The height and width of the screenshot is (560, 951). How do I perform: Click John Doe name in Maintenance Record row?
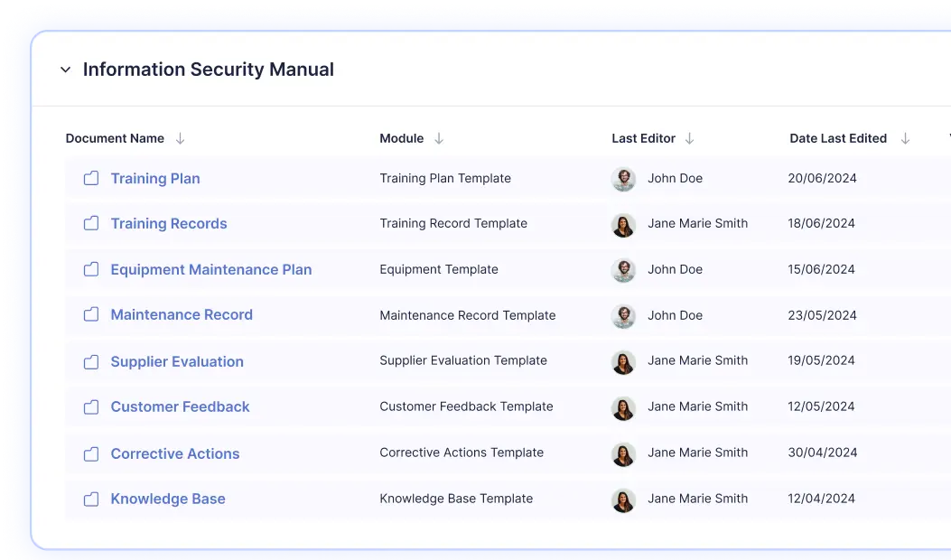[x=675, y=315]
